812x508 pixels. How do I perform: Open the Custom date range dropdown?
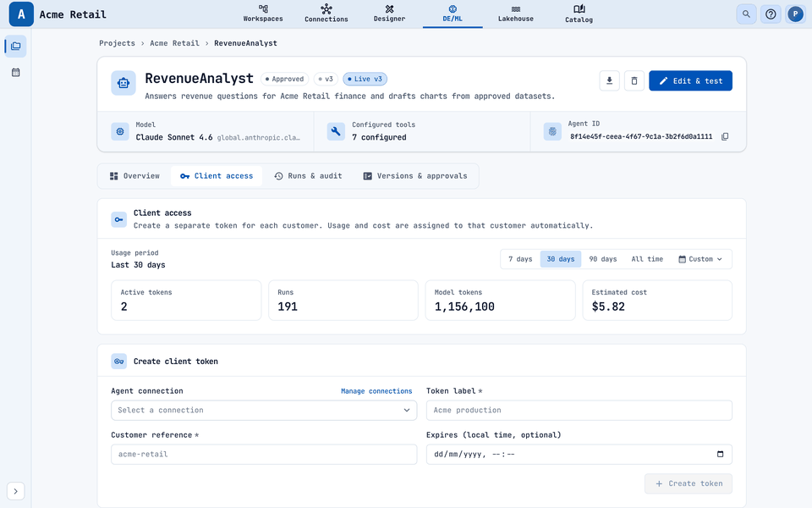point(700,259)
